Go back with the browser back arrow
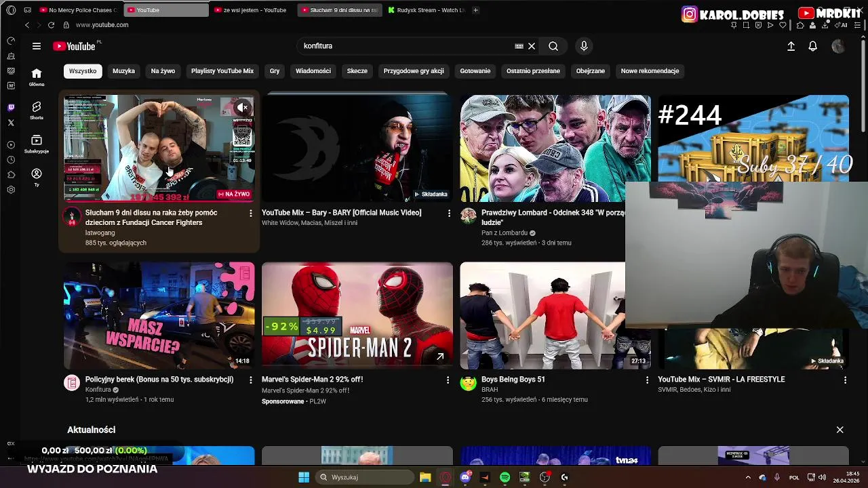Image resolution: width=868 pixels, height=488 pixels. click(27, 25)
